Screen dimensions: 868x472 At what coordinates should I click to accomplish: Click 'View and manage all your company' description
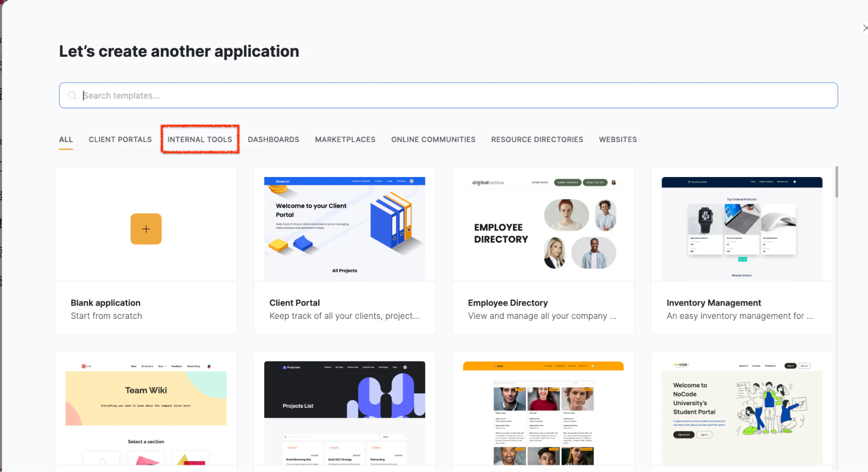point(542,316)
